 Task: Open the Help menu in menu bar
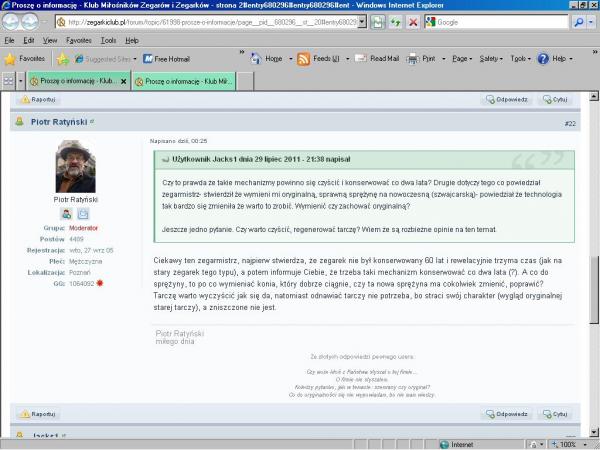(132, 40)
